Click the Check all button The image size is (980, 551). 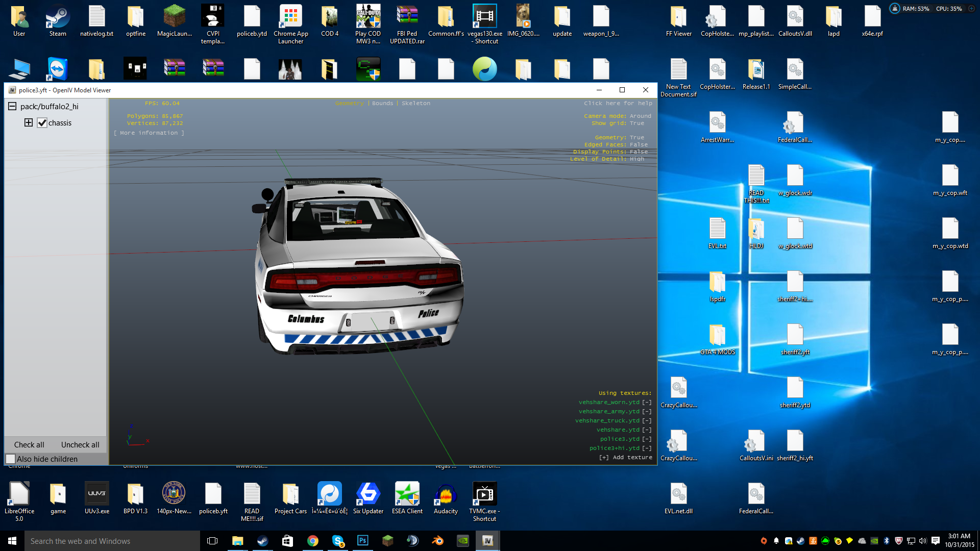pos(29,444)
